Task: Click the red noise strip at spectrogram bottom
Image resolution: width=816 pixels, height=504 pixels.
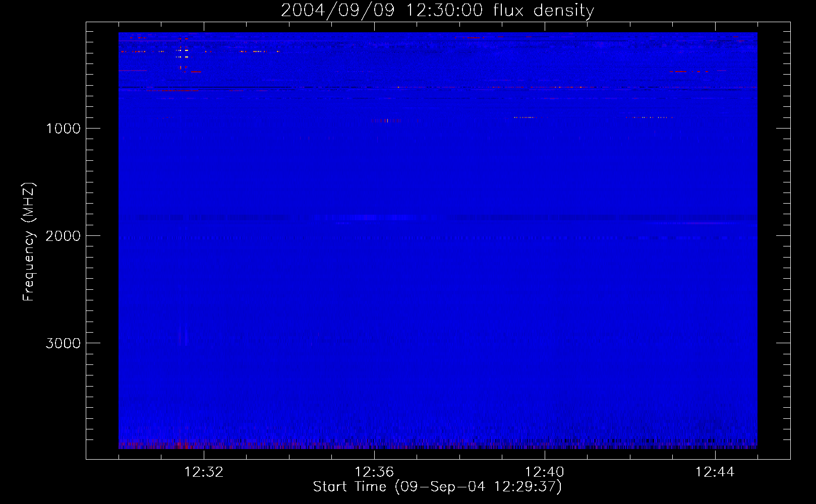Action: [x=438, y=446]
